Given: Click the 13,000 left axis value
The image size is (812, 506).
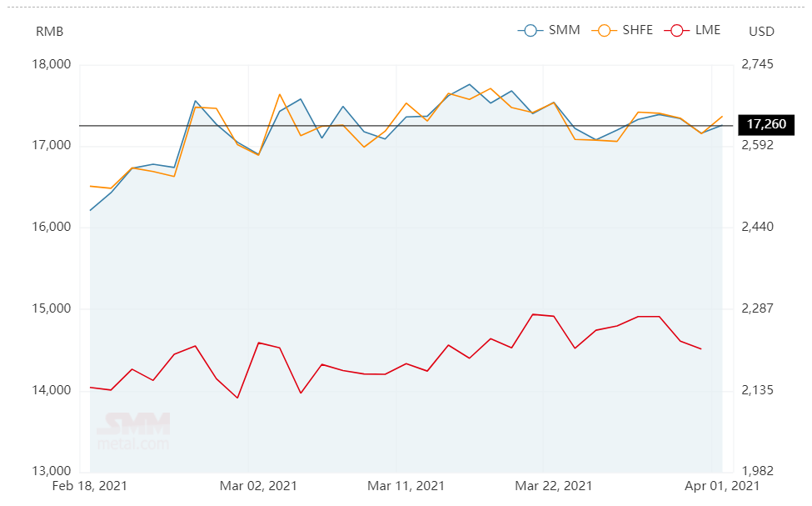Looking at the screenshot, I should pyautogui.click(x=52, y=471).
